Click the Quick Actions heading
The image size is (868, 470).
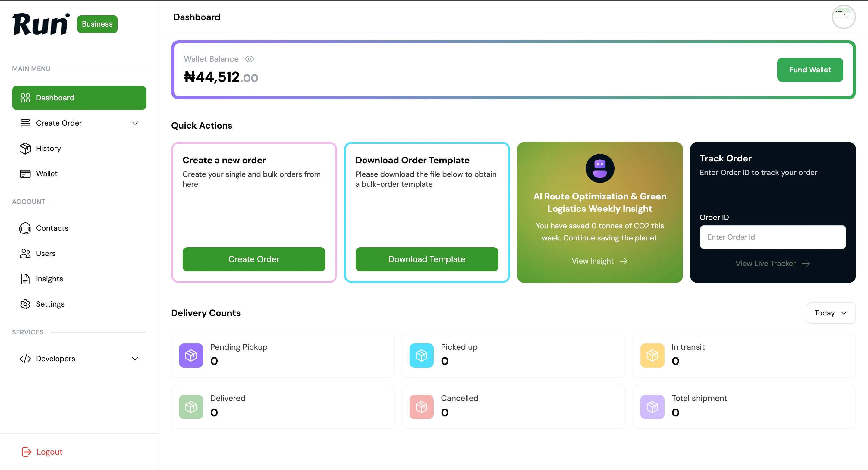pos(202,126)
